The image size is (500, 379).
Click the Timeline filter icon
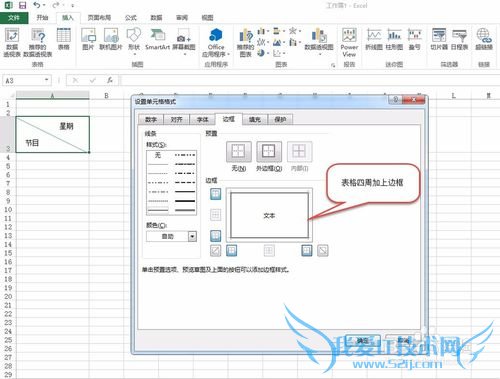(459, 39)
